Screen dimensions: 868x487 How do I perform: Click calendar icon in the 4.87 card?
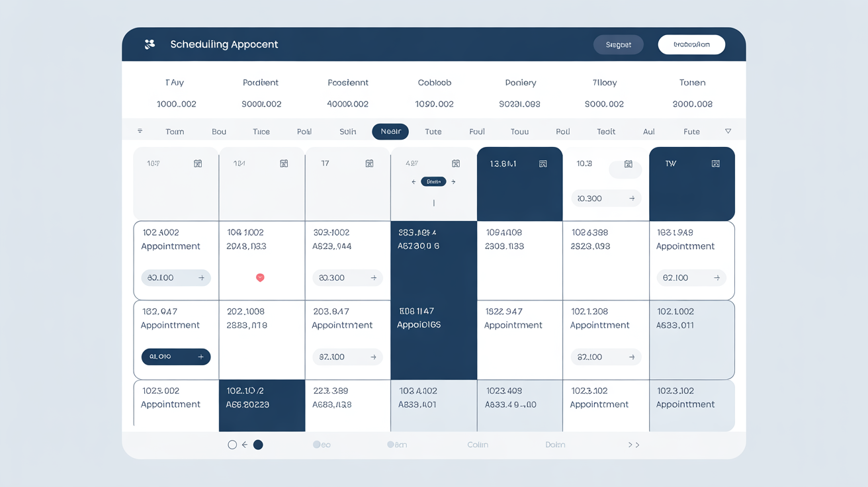455,163
